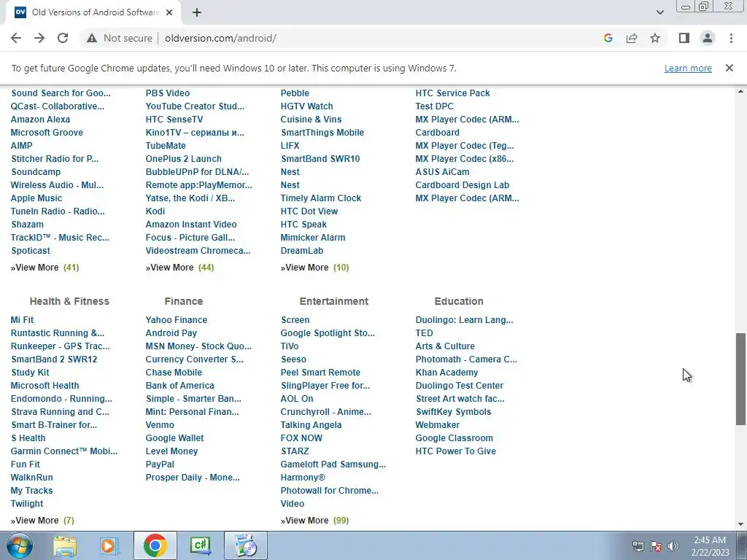
Task: Open the TED link
Action: (424, 332)
